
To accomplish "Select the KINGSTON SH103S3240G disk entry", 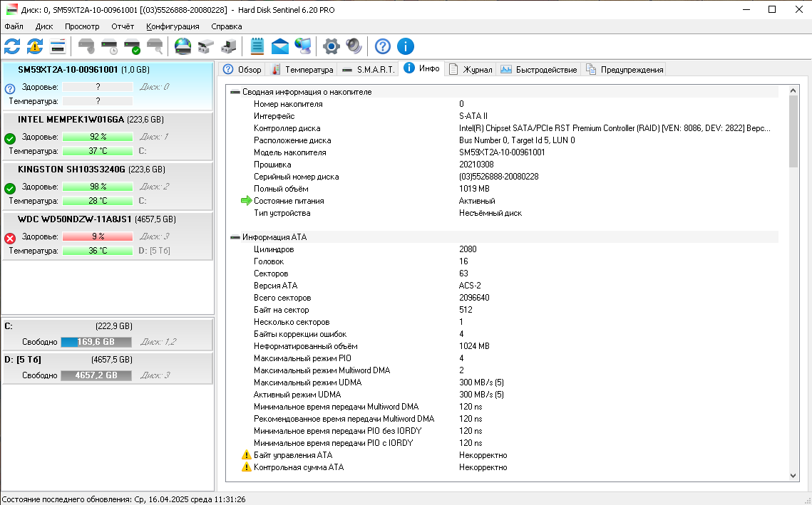I will click(x=107, y=186).
